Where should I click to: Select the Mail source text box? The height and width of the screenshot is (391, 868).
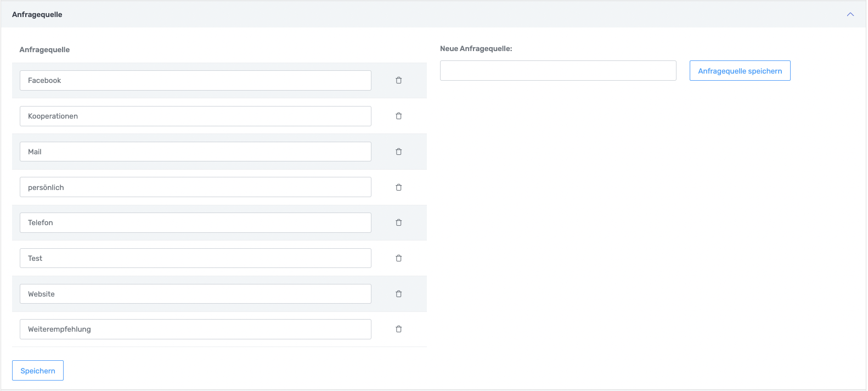coord(195,152)
